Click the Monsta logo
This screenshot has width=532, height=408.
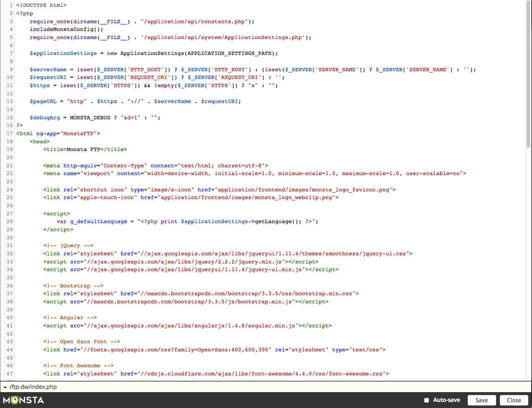tap(24, 400)
